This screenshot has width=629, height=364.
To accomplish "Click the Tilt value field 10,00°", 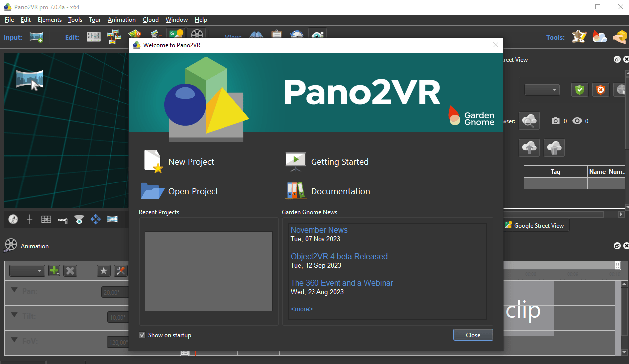I will 118,317.
